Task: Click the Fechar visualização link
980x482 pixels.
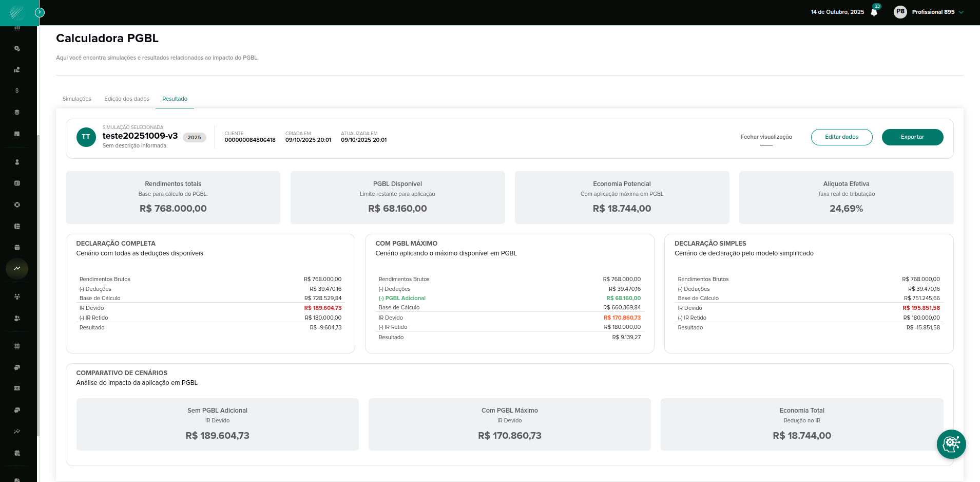Action: click(x=766, y=137)
